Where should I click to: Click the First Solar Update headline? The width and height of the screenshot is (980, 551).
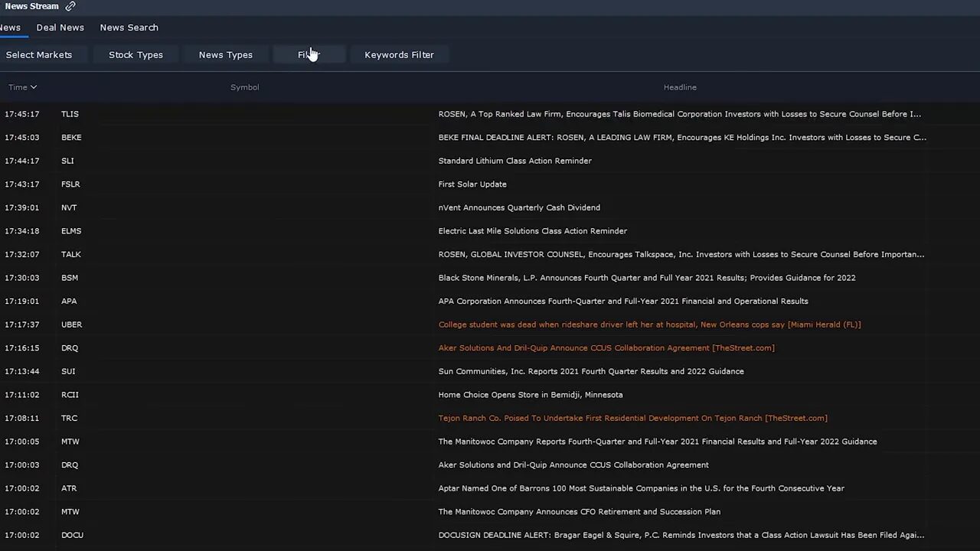tap(472, 184)
